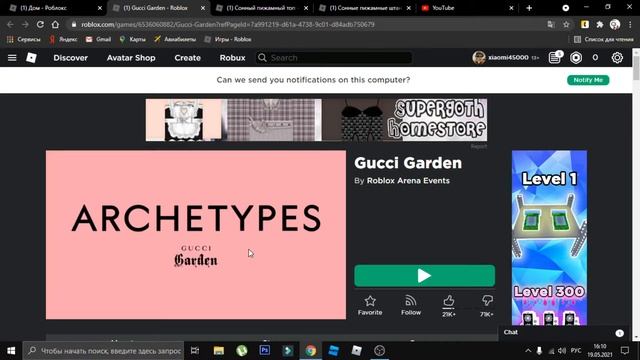
Task: Start the game with the green Play button
Action: tap(424, 276)
